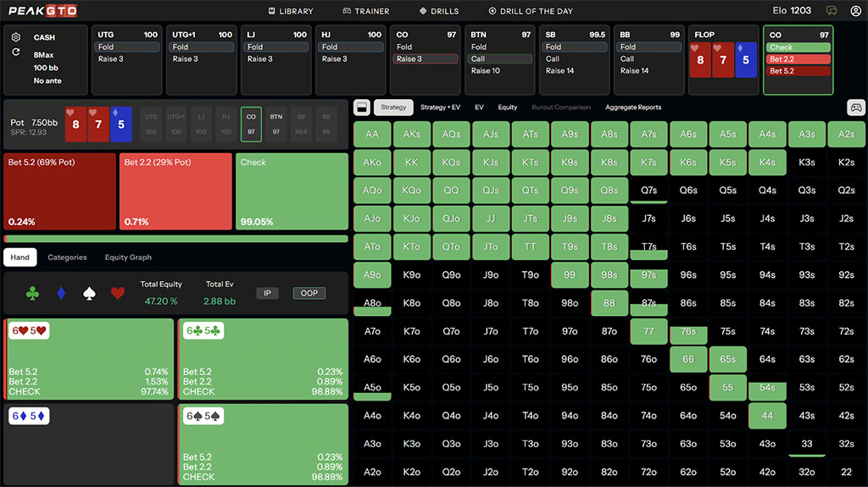The image size is (868, 487).
Task: Filter by the red heart suit icon
Action: (x=117, y=293)
